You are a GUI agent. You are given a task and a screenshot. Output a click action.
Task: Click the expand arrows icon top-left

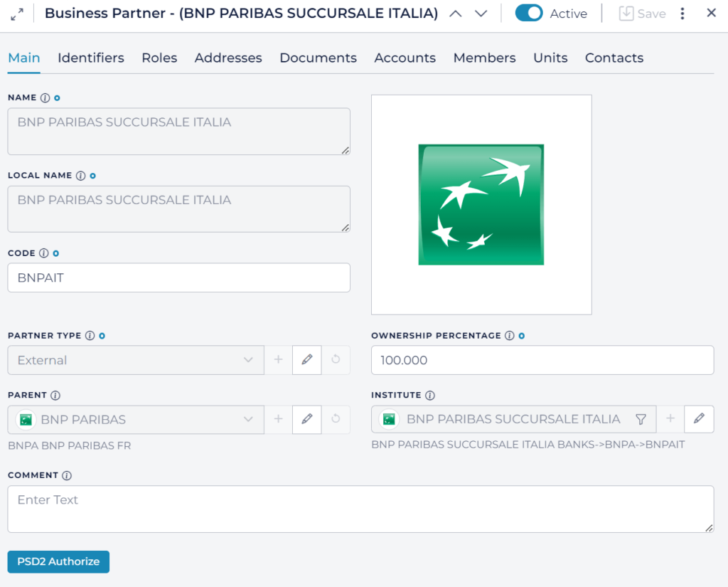[16, 12]
